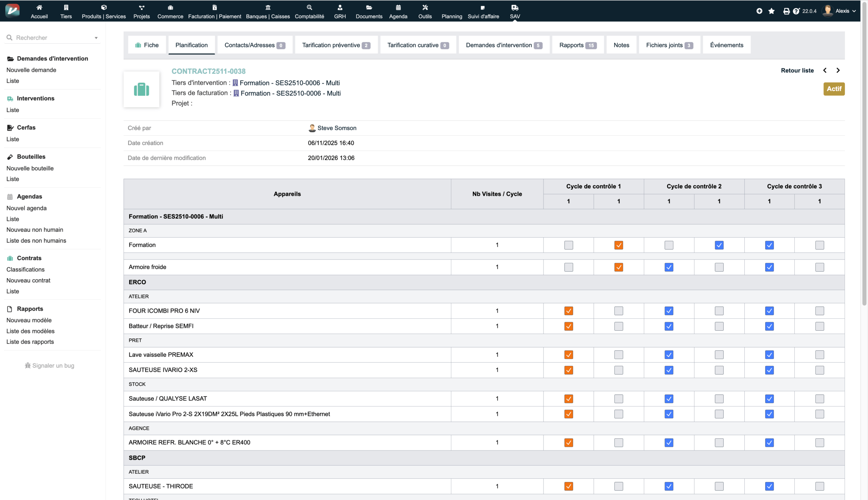Uncheck Armoire froide's orange Cycle 1 checkbox
The image size is (868, 500).
coord(618,267)
